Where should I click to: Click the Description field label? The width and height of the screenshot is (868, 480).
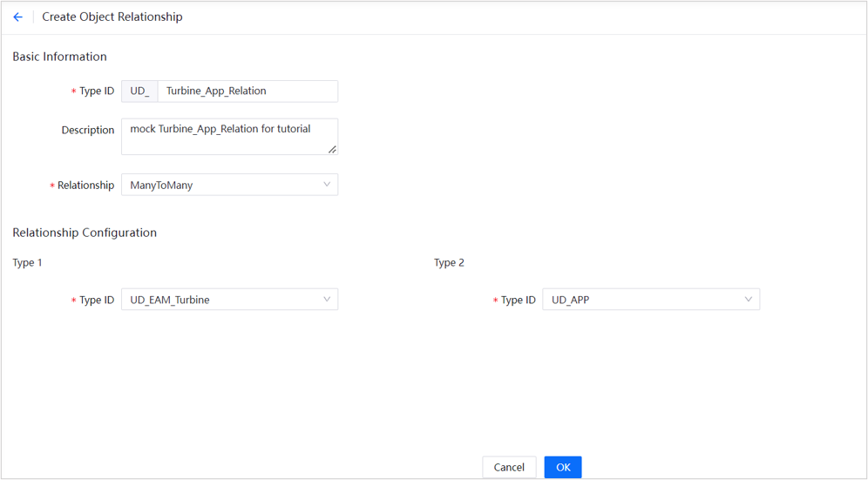click(87, 130)
